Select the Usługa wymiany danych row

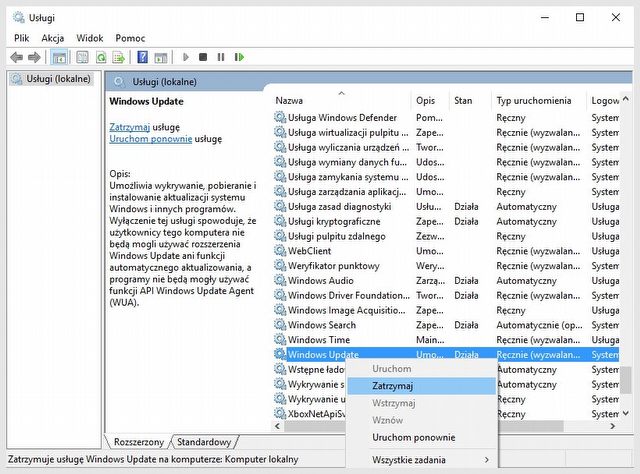[x=446, y=162]
